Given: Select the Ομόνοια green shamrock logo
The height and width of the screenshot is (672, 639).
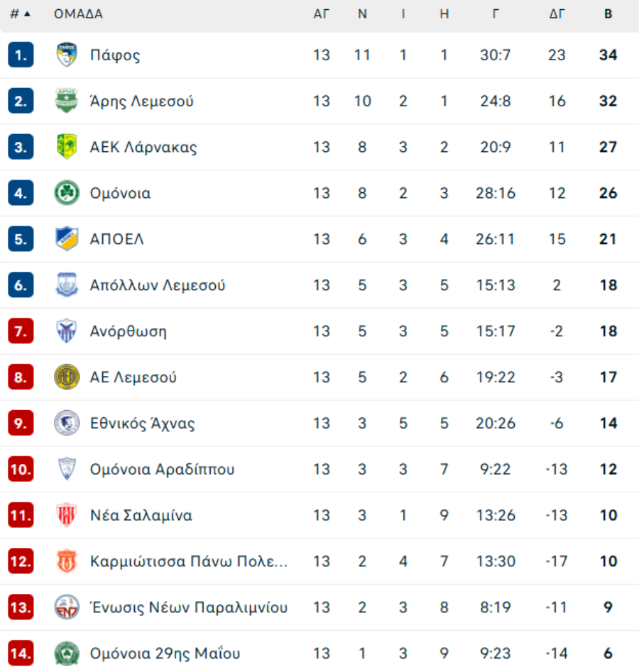Looking at the screenshot, I should point(67,193).
